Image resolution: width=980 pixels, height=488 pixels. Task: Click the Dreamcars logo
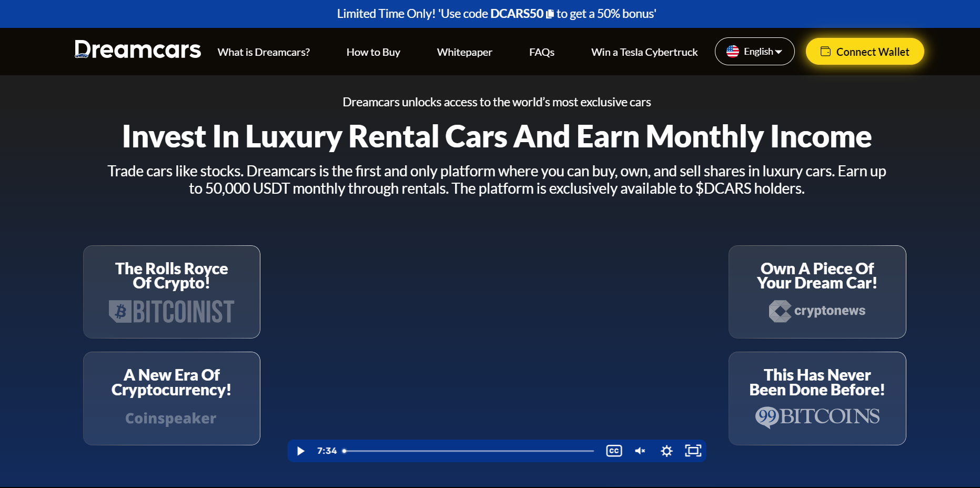[x=138, y=51]
